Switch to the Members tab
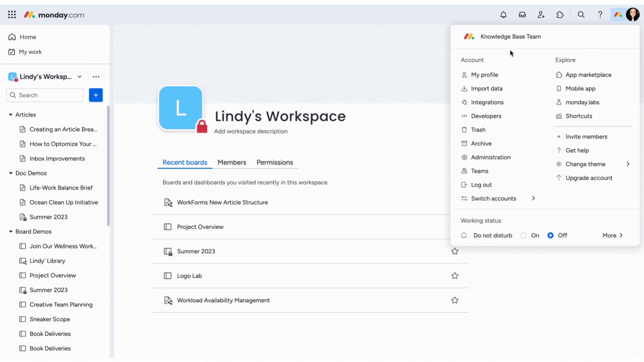 pos(232,163)
